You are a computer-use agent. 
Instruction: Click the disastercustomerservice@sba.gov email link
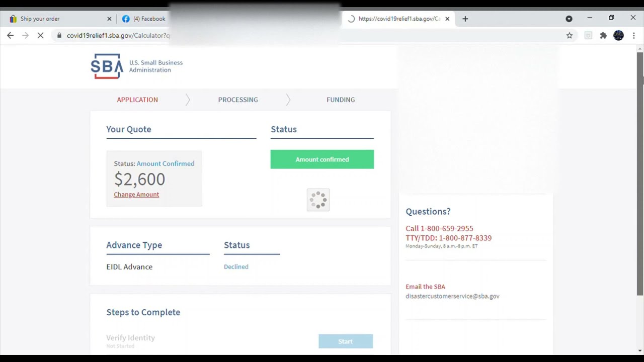452,296
